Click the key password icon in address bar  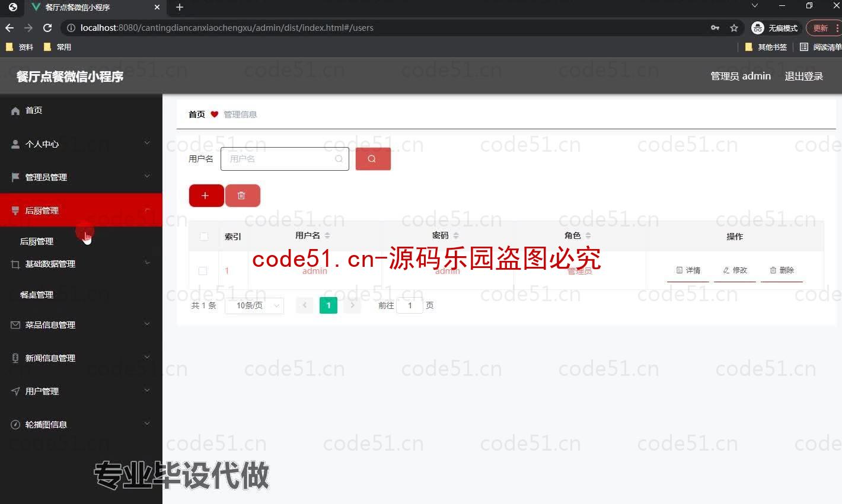[x=715, y=28]
